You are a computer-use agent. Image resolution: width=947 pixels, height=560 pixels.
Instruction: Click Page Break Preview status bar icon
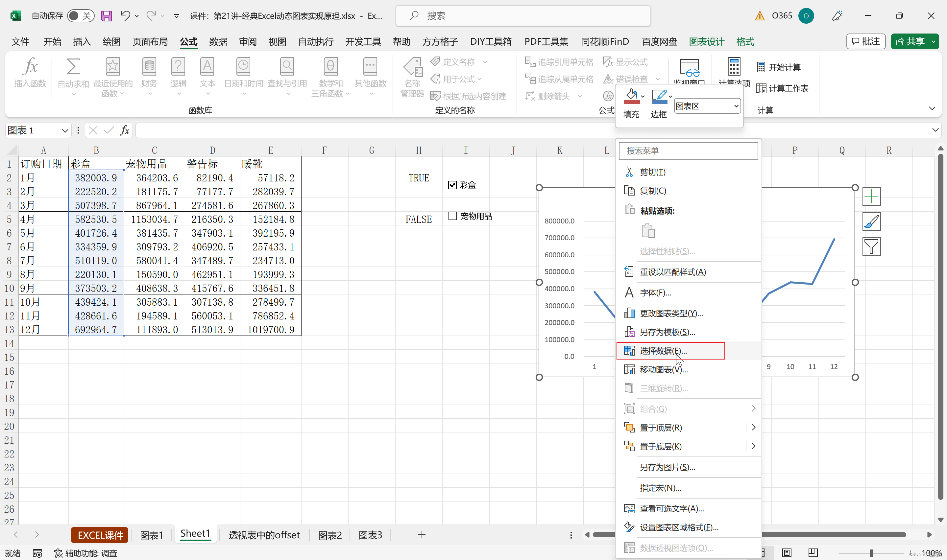[x=813, y=553]
